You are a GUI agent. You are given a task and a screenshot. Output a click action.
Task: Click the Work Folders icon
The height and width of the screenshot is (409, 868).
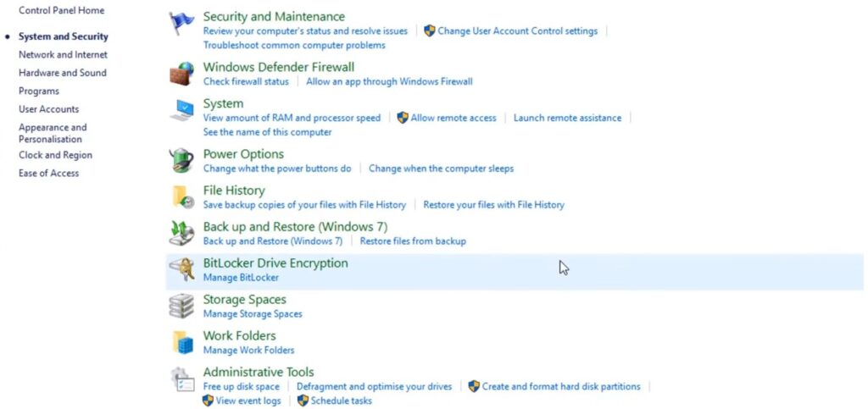pos(182,343)
